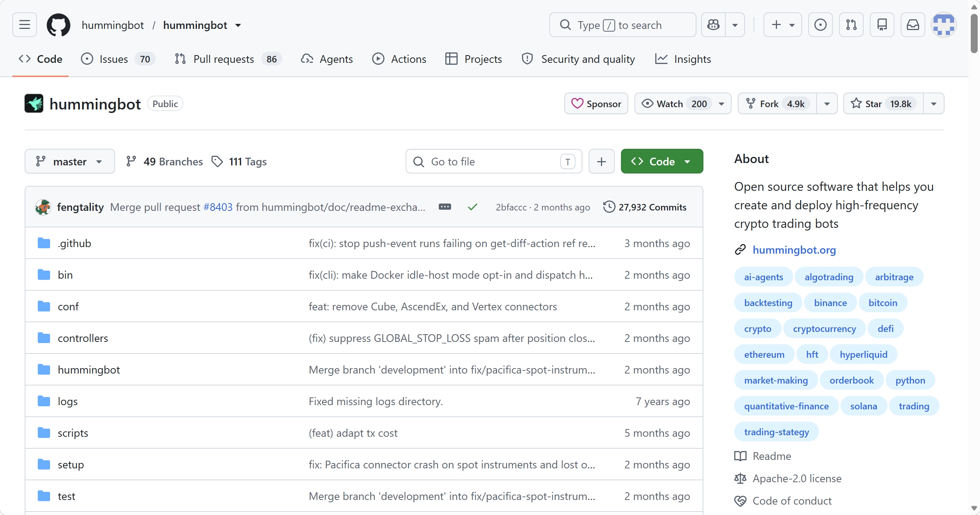Open hummingbot repo name dropdown in header
This screenshot has width=980, height=515.
238,25
